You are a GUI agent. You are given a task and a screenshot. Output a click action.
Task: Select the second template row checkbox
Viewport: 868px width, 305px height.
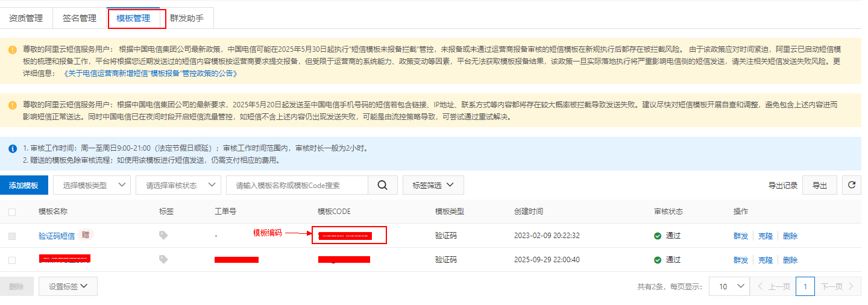pos(12,260)
